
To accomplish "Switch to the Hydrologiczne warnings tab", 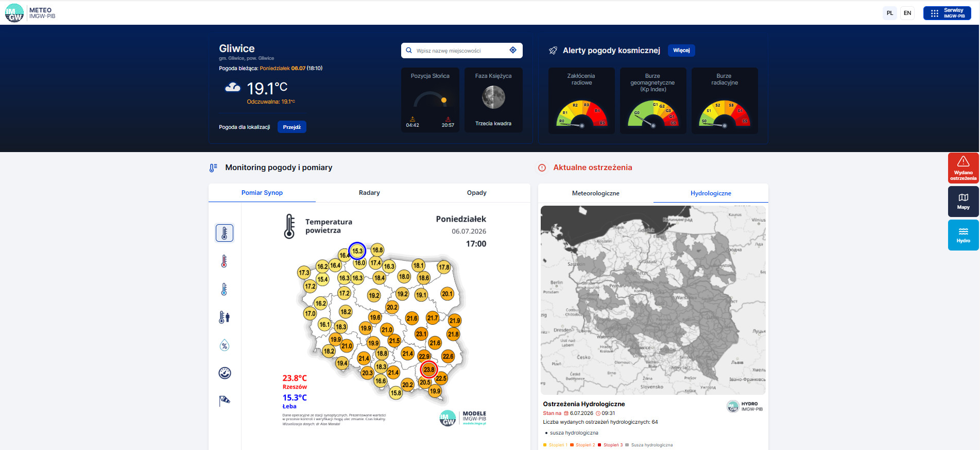I will 711,193.
